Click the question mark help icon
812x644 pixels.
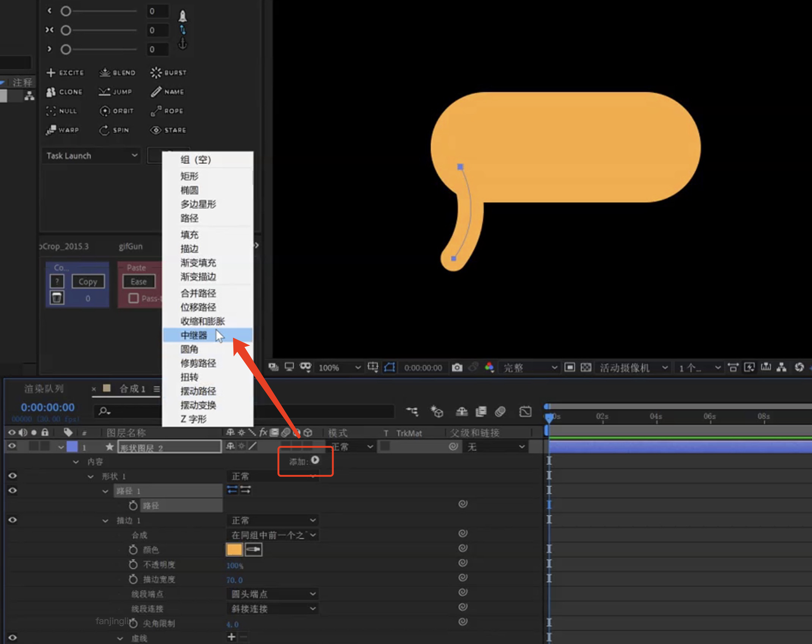[x=57, y=281]
